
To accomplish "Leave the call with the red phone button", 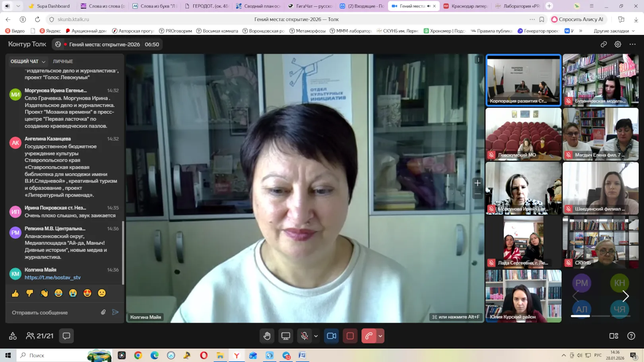I will [x=369, y=336].
